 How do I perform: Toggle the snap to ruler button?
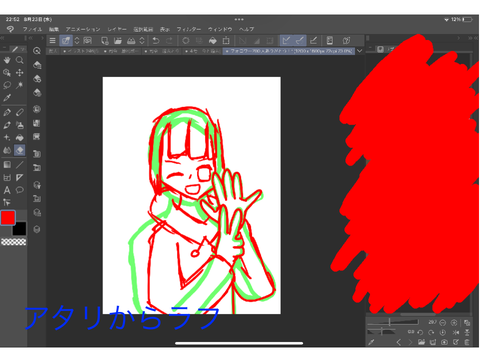click(x=286, y=41)
